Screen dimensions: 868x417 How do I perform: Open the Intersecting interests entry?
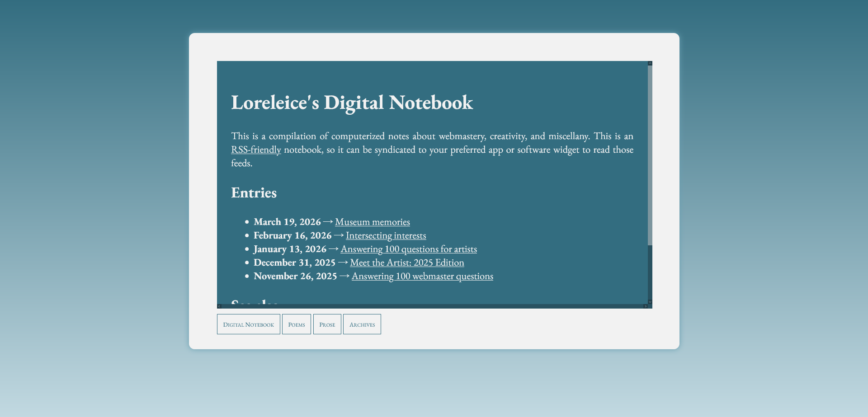pyautogui.click(x=385, y=235)
